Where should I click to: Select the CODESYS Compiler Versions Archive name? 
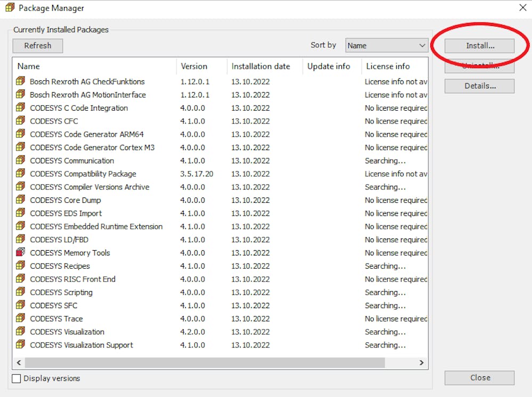[89, 187]
